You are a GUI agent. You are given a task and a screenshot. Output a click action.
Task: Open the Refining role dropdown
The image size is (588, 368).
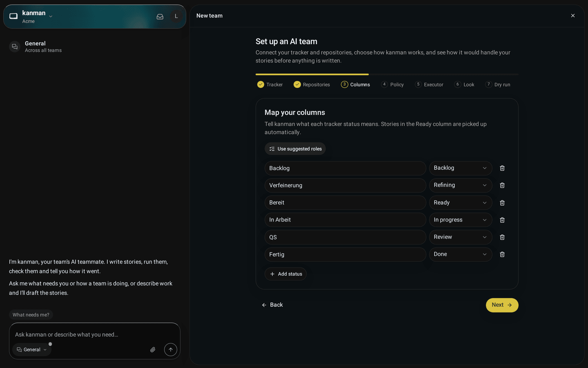461,185
